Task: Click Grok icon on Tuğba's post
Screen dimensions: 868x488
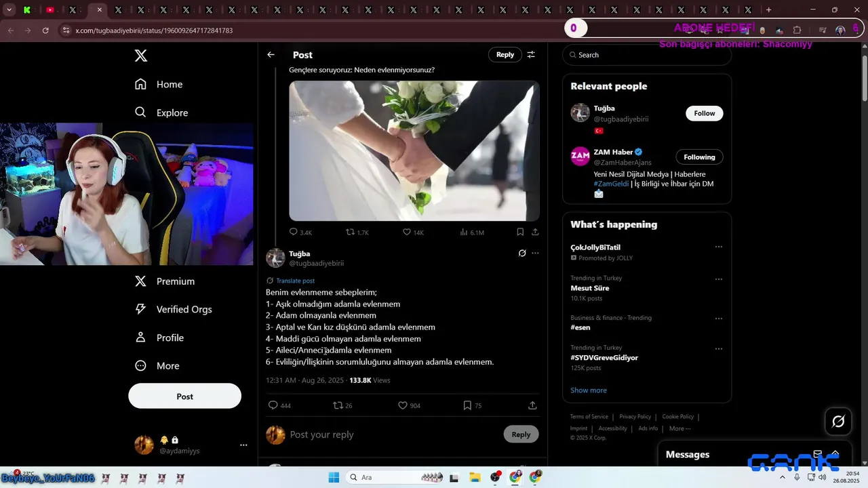Action: [x=522, y=253]
